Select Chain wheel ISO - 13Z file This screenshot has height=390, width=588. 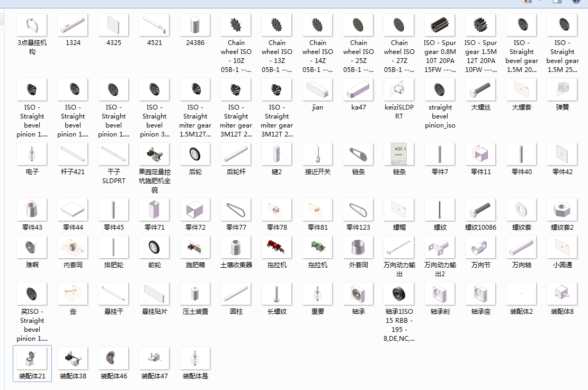(x=277, y=25)
